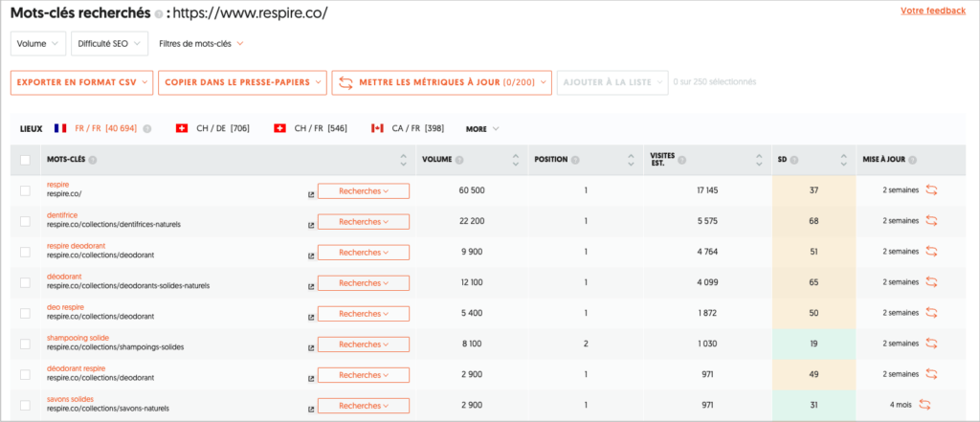
Task: Switch to CH / FR location tab
Action: coord(311,129)
